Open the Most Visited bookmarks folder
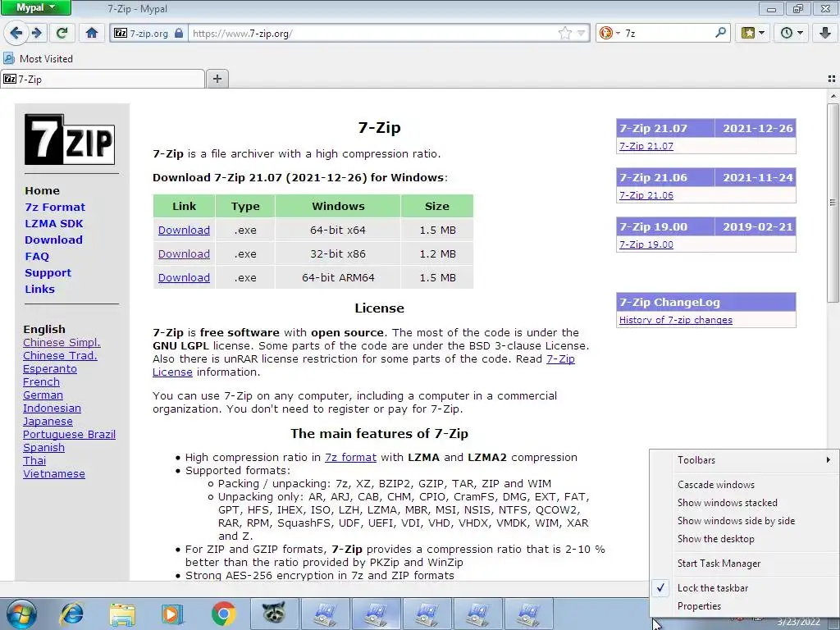This screenshot has height=630, width=840. click(38, 58)
